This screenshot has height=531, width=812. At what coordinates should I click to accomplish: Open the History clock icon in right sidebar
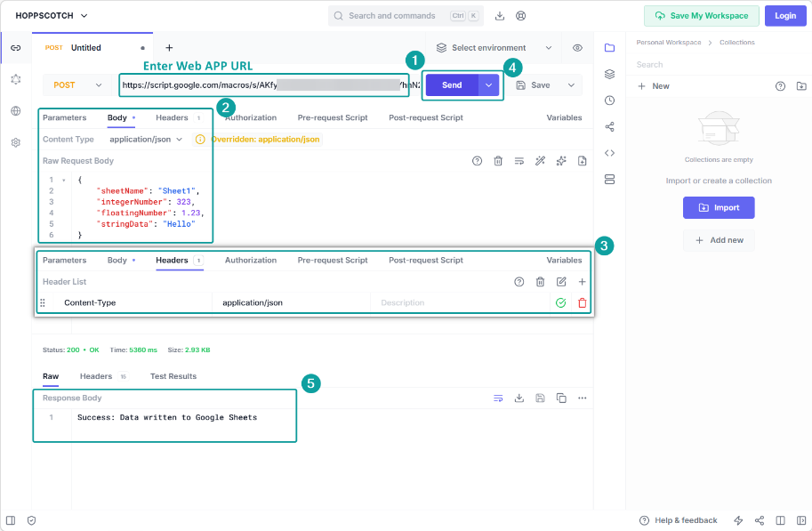[609, 101]
